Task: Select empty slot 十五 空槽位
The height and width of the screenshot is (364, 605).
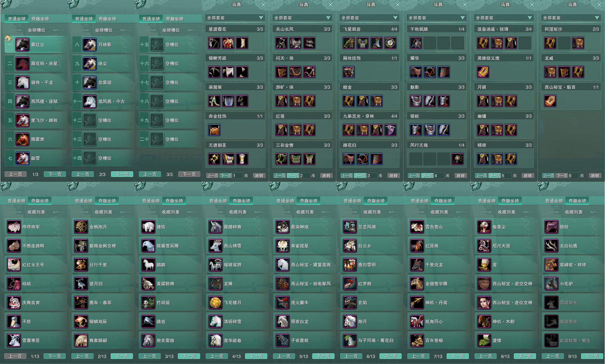Action: point(170,45)
